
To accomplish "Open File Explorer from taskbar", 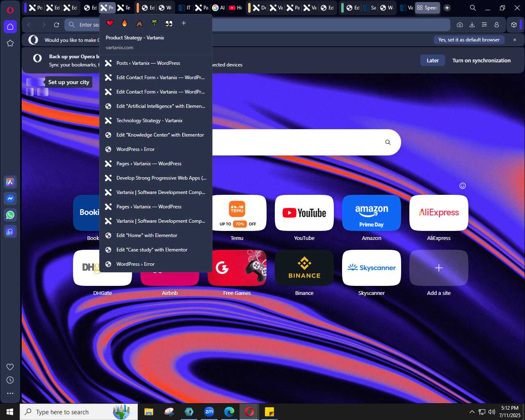I will (x=148, y=412).
